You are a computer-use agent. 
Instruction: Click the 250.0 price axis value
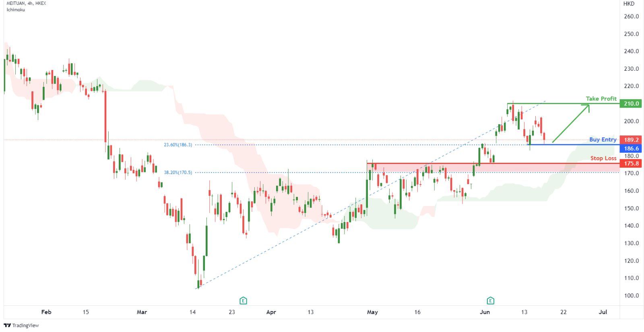[x=631, y=34]
